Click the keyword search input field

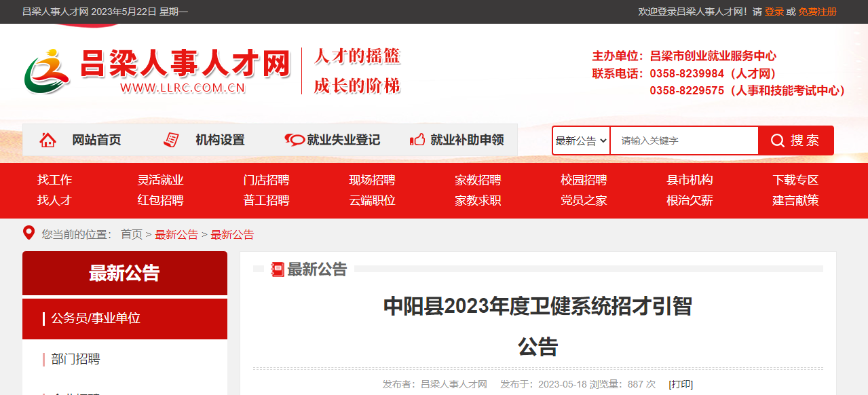point(684,140)
